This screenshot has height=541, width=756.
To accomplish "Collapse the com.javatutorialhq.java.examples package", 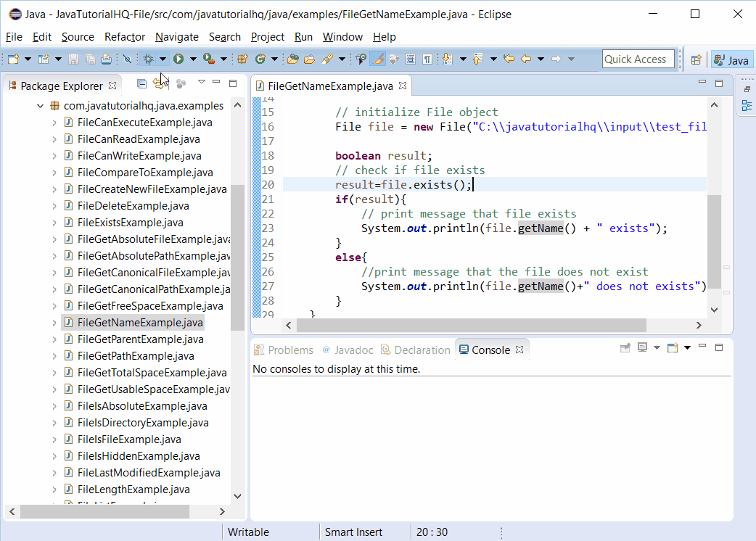I will [x=41, y=105].
